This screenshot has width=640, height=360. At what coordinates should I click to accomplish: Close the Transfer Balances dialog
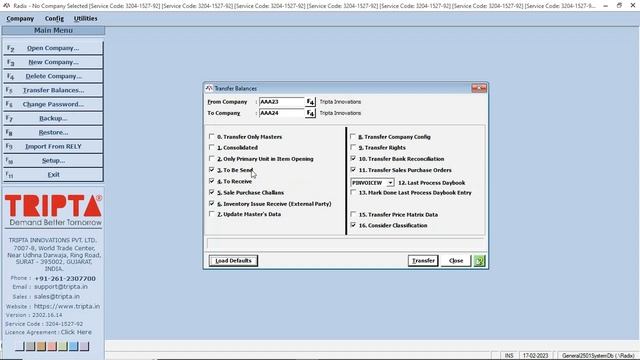click(479, 88)
